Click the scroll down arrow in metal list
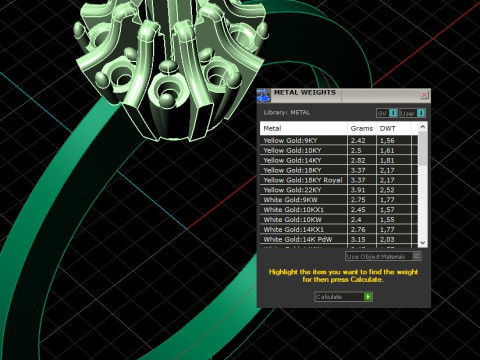 click(x=423, y=243)
